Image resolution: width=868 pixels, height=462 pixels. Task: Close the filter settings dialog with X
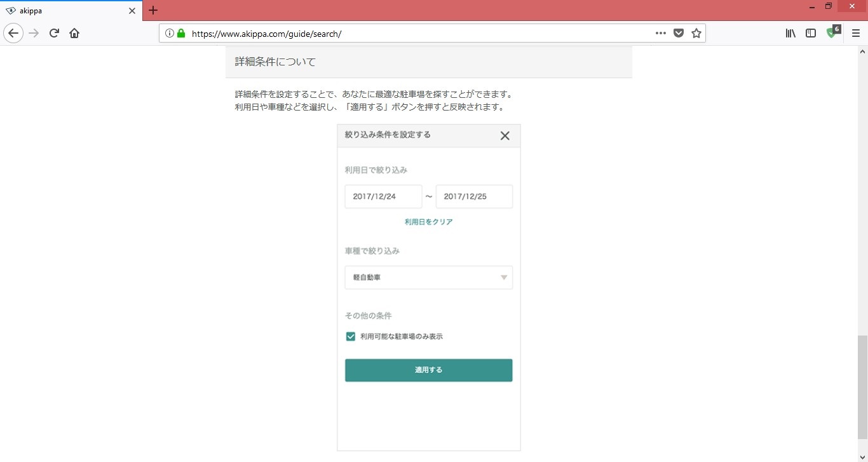(505, 135)
